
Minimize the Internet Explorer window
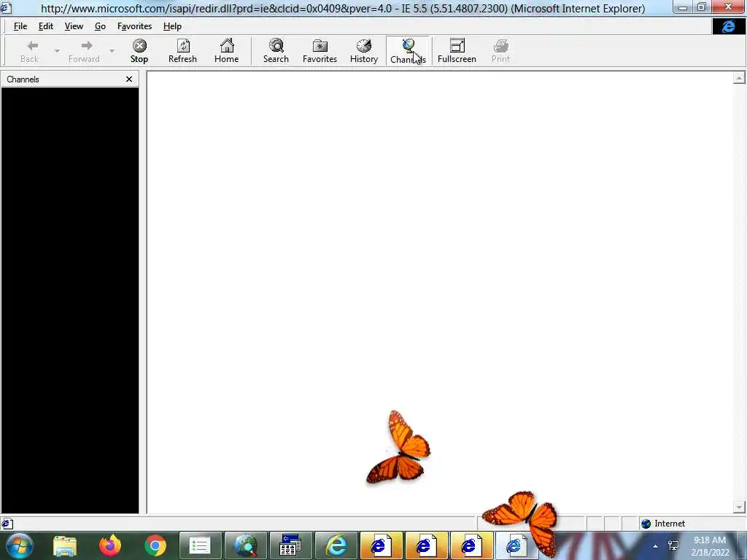[x=682, y=7]
